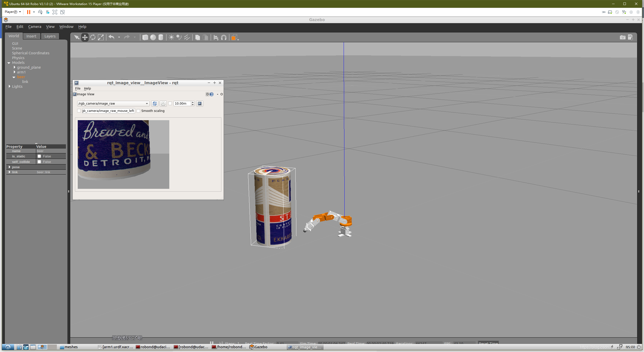Select the Physics entry in World tree
Image resolution: width=644 pixels, height=352 pixels.
[x=18, y=58]
